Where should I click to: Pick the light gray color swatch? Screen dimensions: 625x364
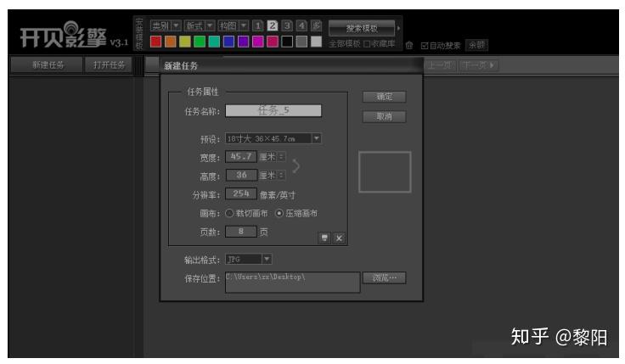316,42
